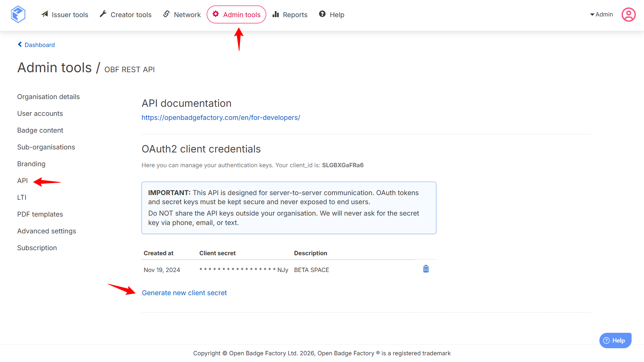Open the floating Help widget
The image size is (644, 362).
pos(615,341)
